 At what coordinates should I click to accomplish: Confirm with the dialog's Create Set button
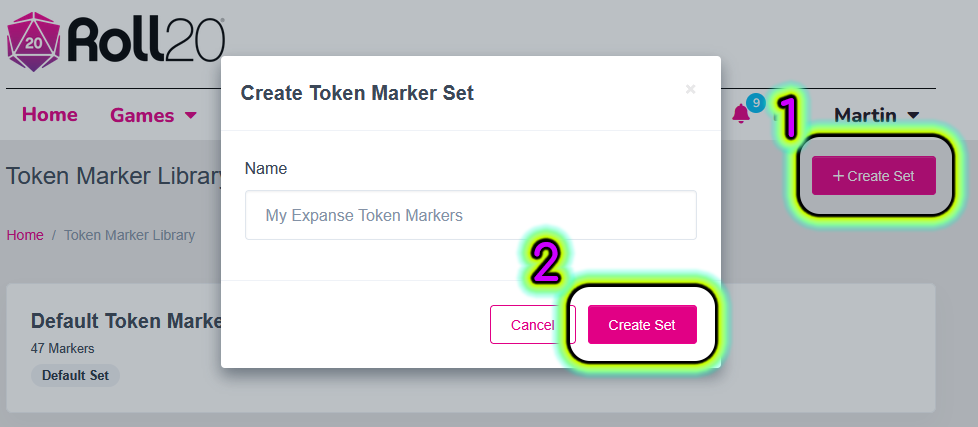642,324
